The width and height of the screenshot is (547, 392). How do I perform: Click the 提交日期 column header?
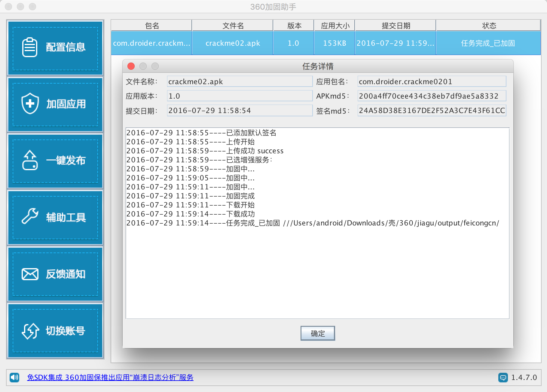coord(396,26)
